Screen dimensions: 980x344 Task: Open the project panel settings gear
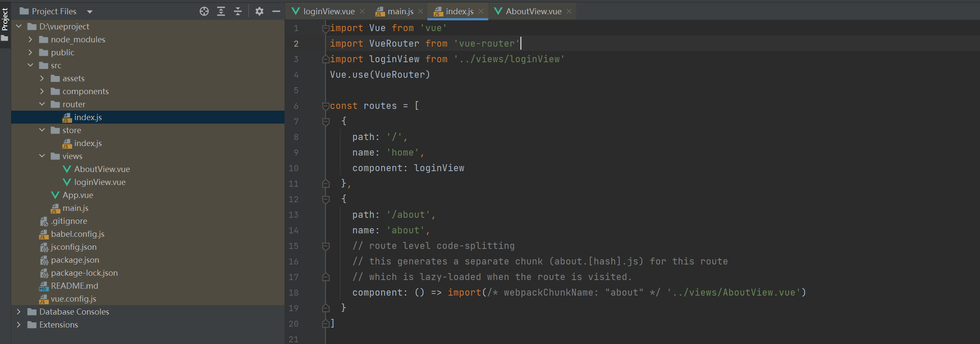(x=259, y=11)
